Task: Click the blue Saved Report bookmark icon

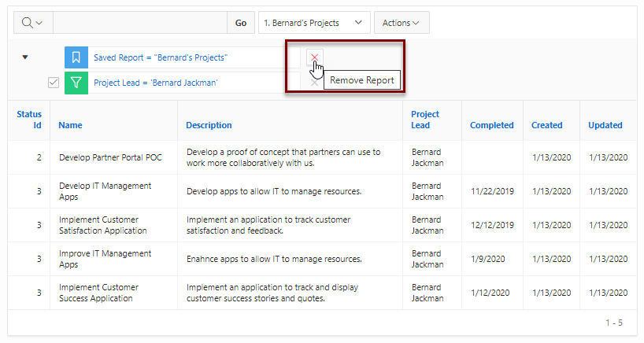Action: 76,57
